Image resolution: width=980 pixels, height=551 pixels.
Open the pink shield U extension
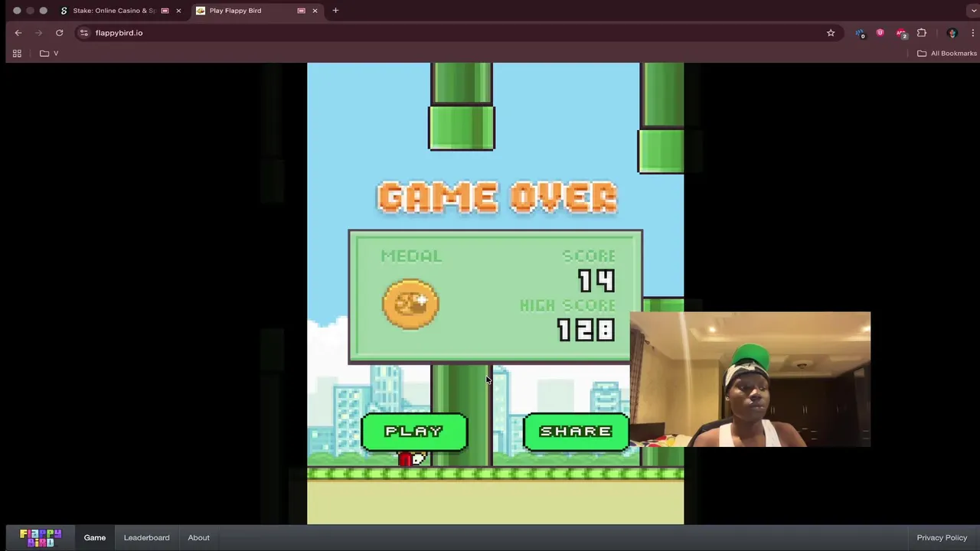(880, 33)
